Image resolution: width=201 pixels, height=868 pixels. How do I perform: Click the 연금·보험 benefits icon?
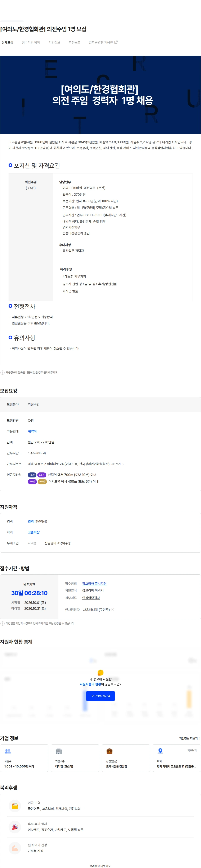coord(15,806)
